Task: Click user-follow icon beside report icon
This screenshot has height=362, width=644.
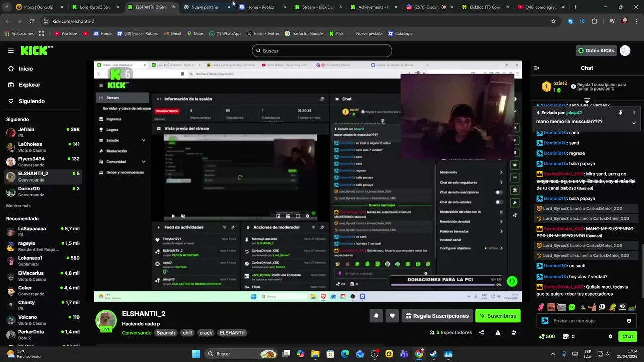Action: point(514,332)
